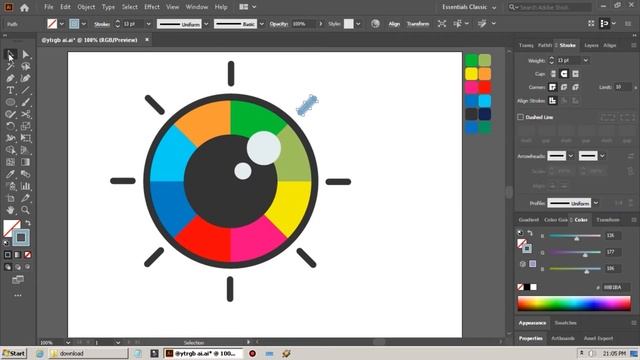Open start Arrowheads dropdown
The height and width of the screenshot is (360, 640).
click(x=571, y=156)
